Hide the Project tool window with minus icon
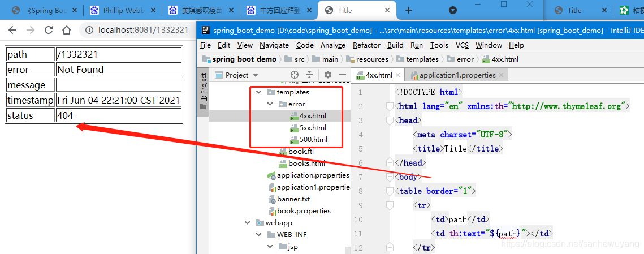644x254 pixels. [x=343, y=75]
